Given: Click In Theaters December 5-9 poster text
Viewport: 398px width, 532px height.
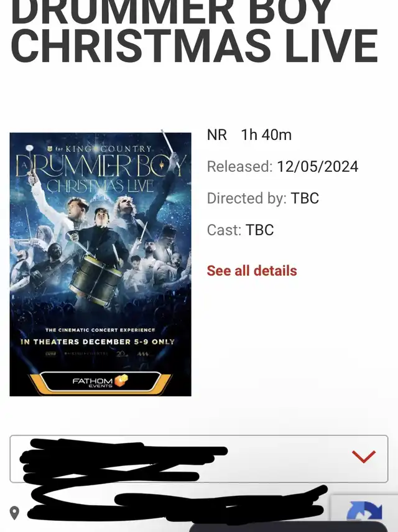Looking at the screenshot, I should (x=98, y=342).
